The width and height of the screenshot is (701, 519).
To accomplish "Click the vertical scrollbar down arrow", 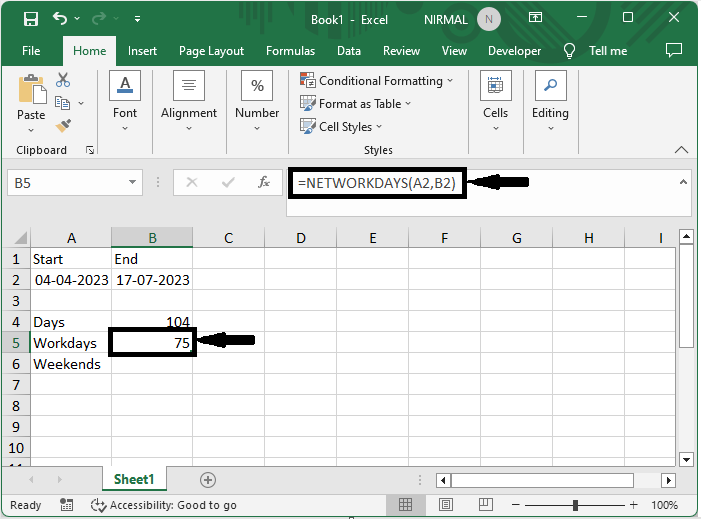I will click(686, 459).
